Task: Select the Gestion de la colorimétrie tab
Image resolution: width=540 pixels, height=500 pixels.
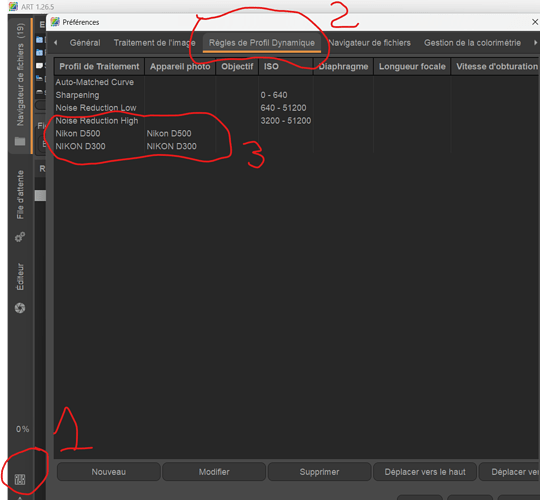Action: [x=472, y=43]
